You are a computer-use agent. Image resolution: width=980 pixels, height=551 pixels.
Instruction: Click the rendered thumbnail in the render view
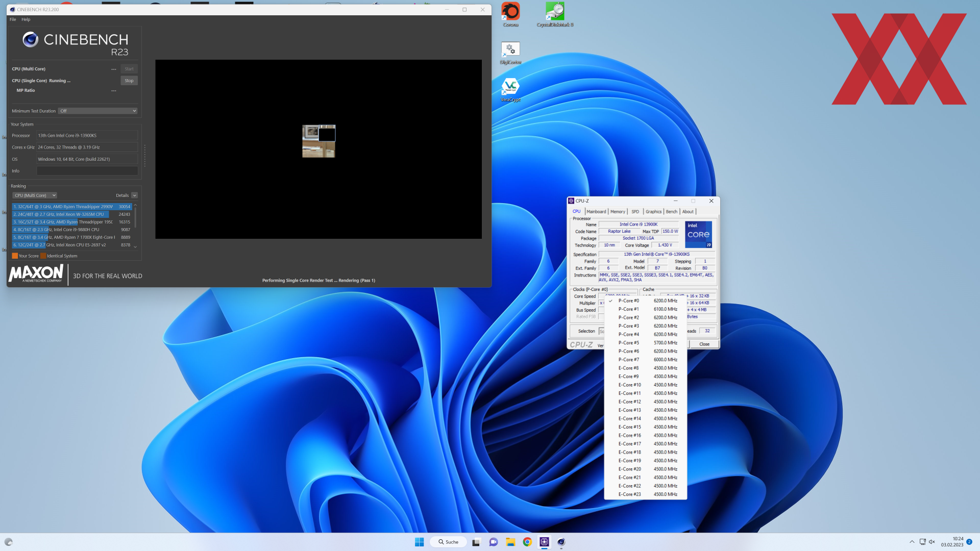tap(318, 141)
